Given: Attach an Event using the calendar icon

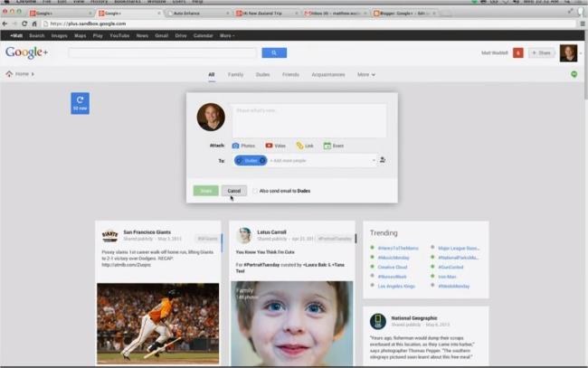Looking at the screenshot, I should click(327, 146).
